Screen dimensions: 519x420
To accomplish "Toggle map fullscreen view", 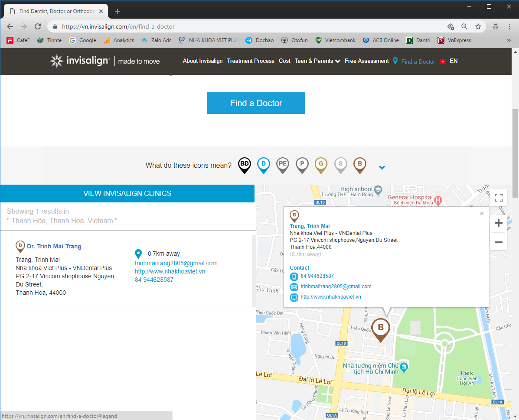I will click(499, 198).
